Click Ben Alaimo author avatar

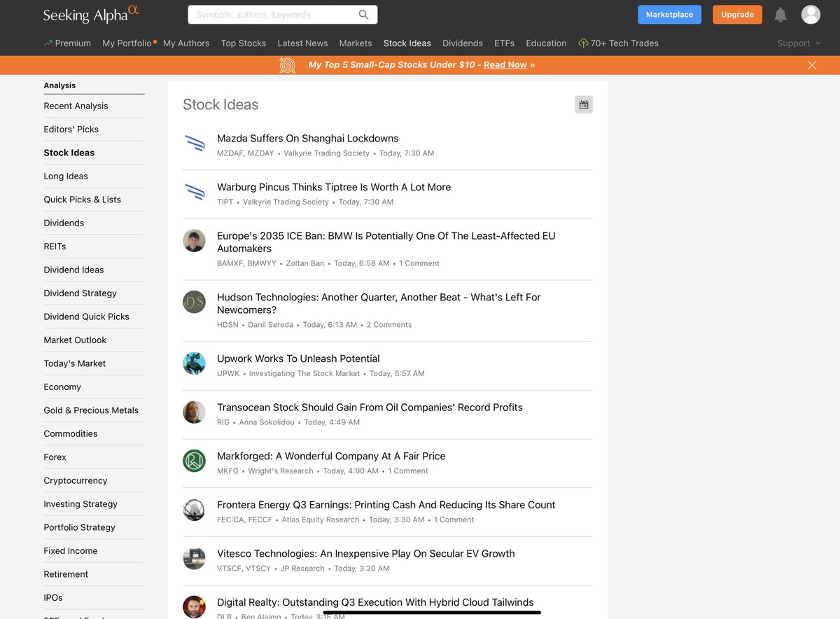click(195, 607)
